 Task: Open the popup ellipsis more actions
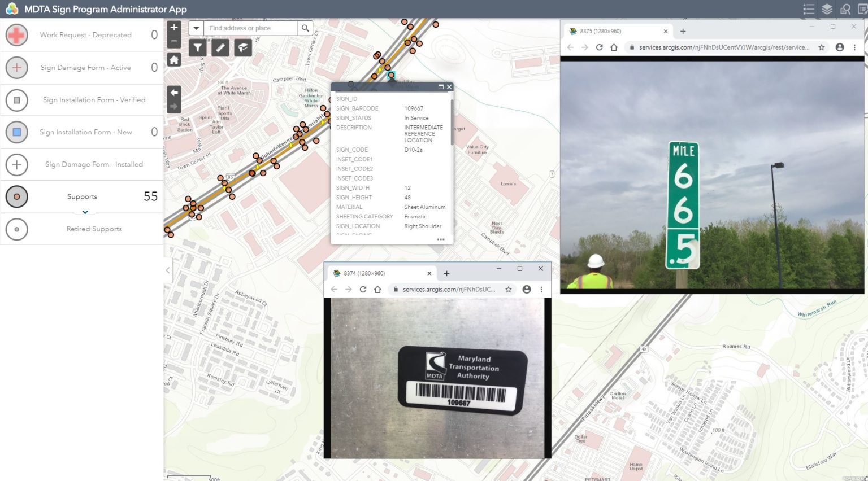[x=440, y=239]
